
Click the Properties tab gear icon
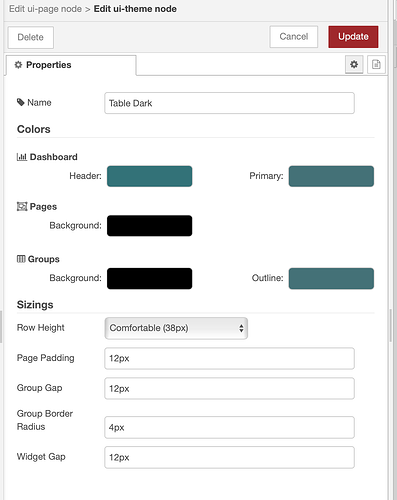pos(18,65)
